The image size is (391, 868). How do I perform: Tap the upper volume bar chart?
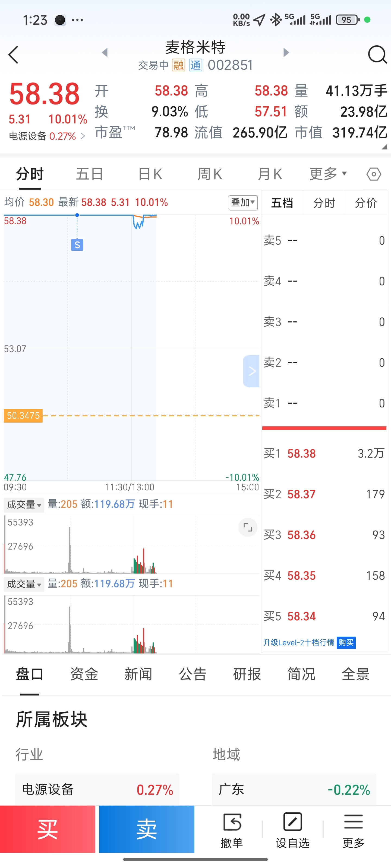point(131,544)
